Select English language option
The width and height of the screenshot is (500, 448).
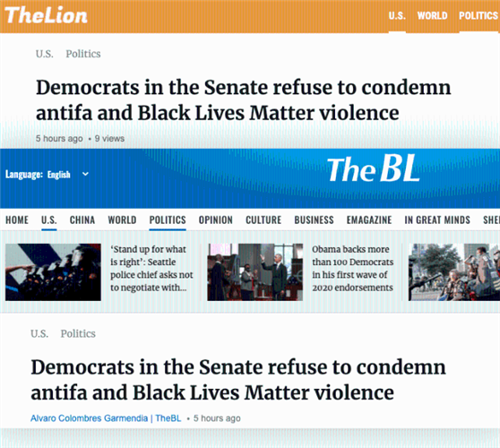(x=58, y=175)
